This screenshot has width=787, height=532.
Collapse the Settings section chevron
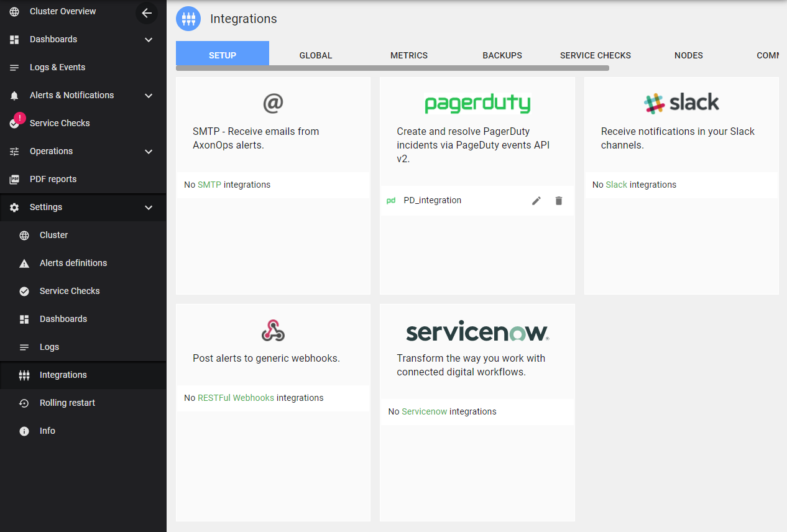coord(149,208)
